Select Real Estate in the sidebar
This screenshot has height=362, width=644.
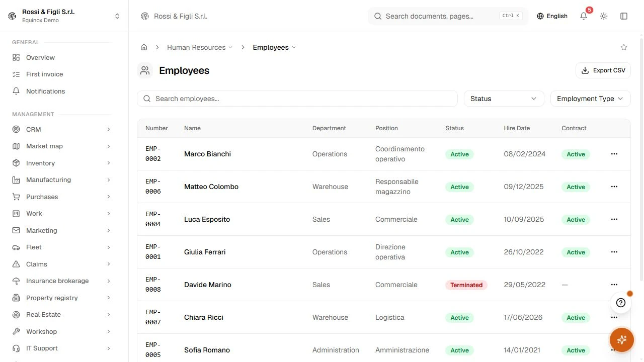61,315
